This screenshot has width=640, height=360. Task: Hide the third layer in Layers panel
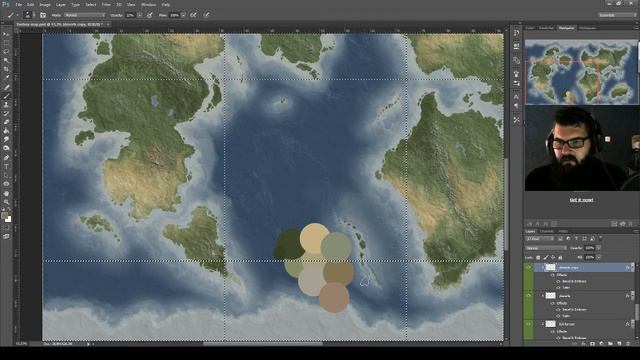point(529,324)
